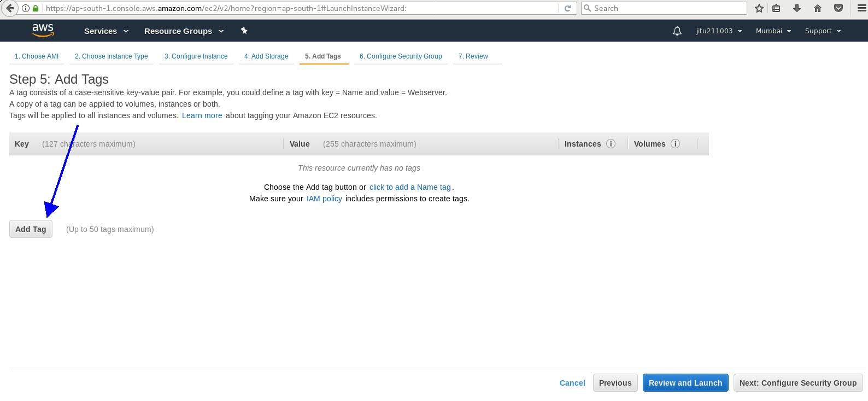The width and height of the screenshot is (868, 401).
Task: Click the pin shortcut icon in AWS navbar
Action: pyautogui.click(x=244, y=31)
